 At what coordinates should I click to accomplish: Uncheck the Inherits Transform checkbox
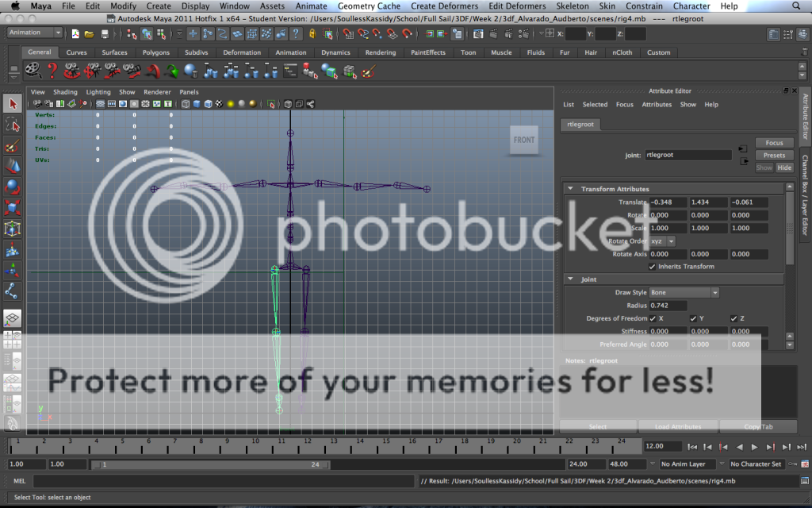tap(653, 267)
